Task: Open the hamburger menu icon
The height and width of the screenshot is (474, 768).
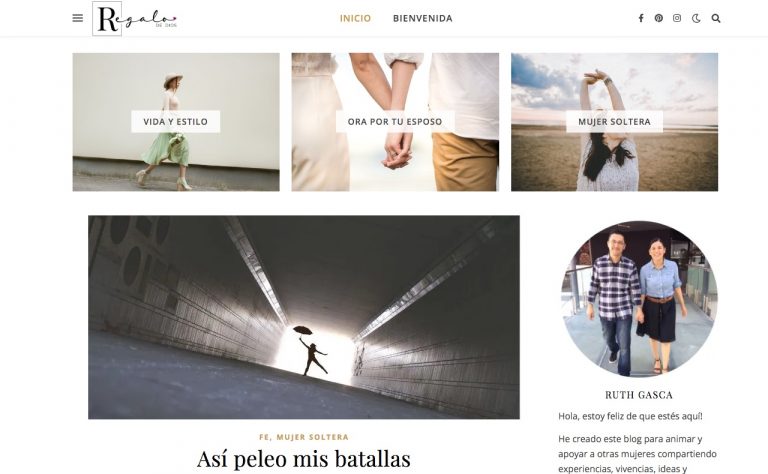Action: click(x=77, y=18)
